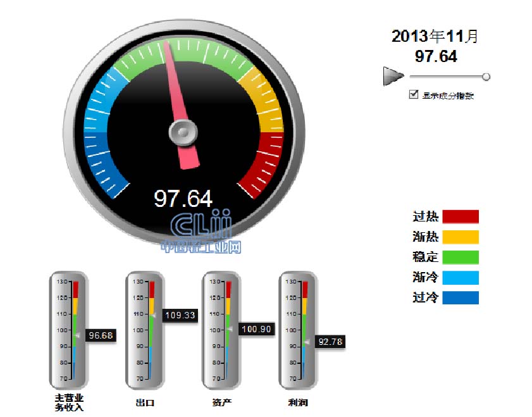Click the 100.90 value label
Screen dimensions: 532x417
256,329
